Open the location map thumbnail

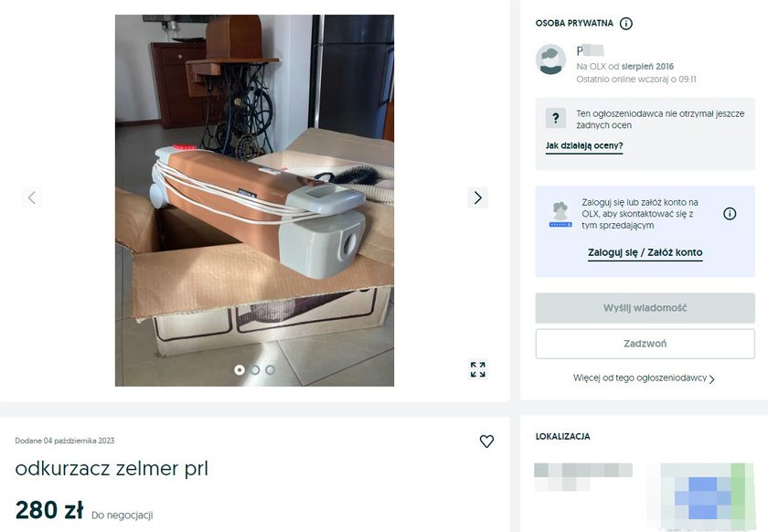[x=708, y=495]
